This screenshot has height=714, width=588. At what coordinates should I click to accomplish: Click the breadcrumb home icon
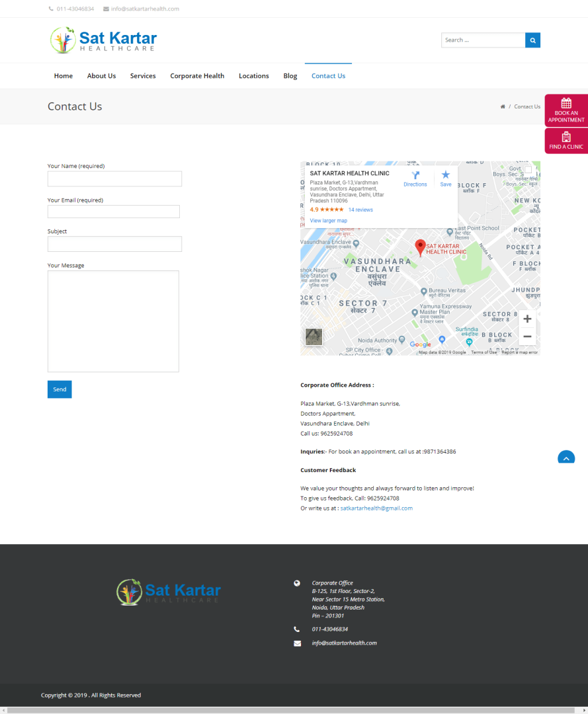pos(503,106)
